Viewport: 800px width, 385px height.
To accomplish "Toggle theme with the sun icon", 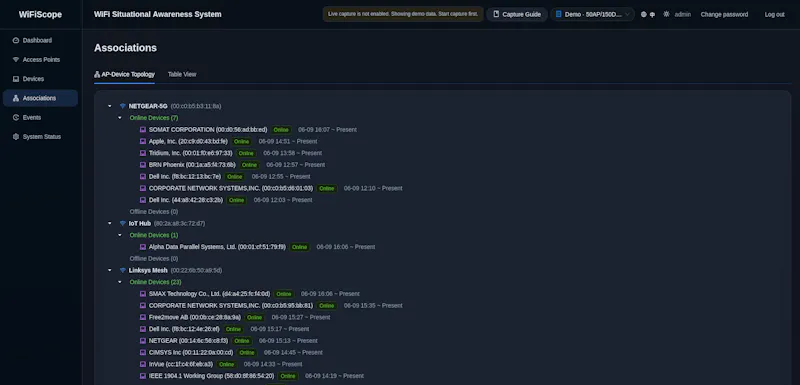I will pos(666,14).
